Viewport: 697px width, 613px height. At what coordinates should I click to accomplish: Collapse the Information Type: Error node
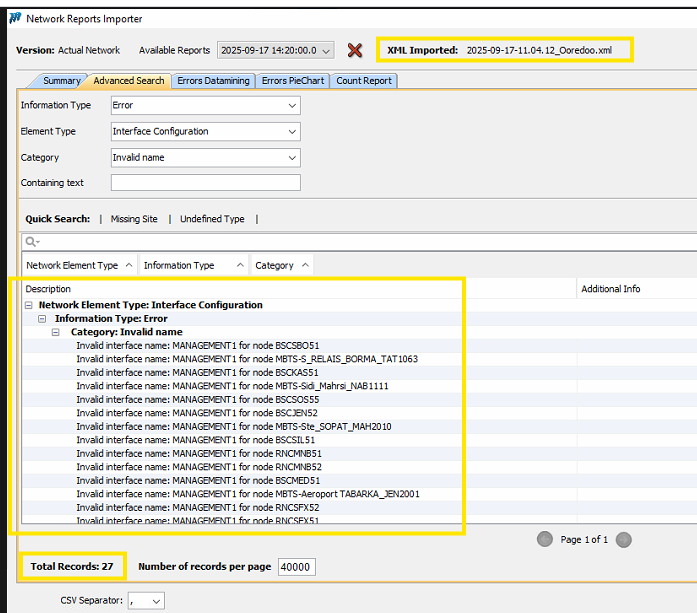point(43,318)
